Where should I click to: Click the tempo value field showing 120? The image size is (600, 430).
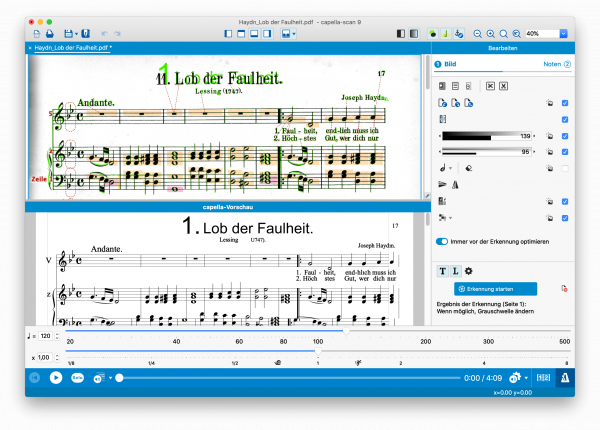pyautogui.click(x=46, y=336)
